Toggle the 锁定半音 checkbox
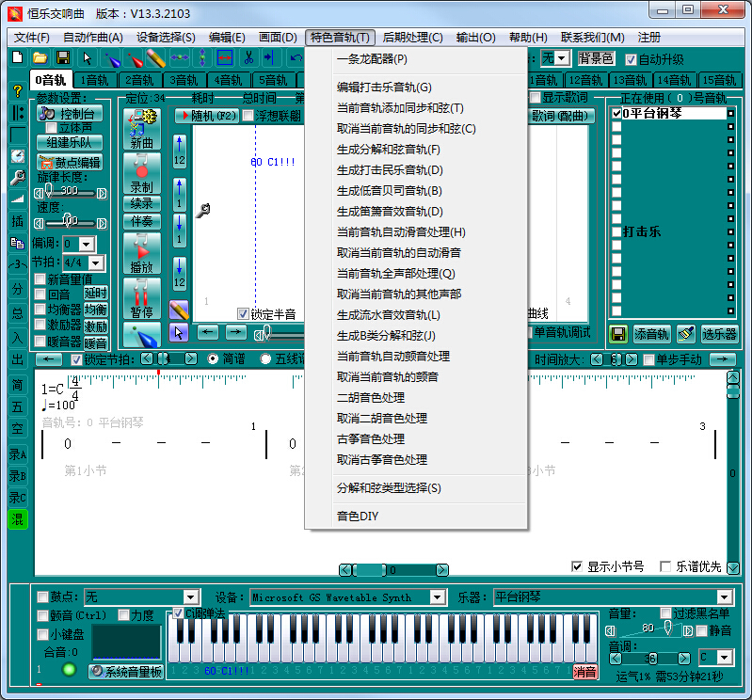 click(243, 314)
